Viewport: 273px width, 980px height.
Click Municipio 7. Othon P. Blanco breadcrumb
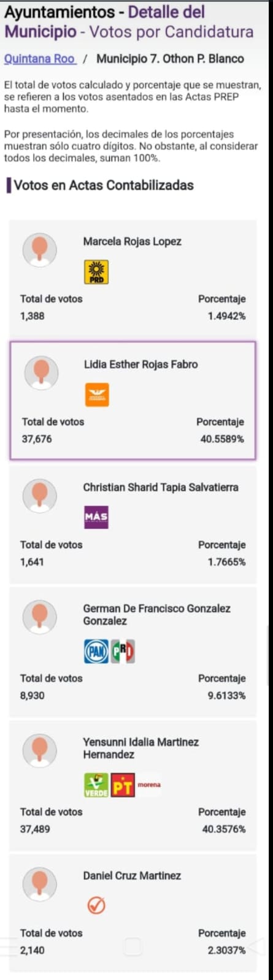170,59
